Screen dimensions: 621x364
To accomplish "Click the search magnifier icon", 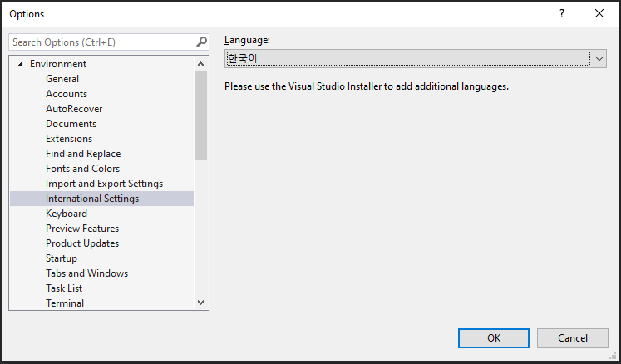I will 201,42.
